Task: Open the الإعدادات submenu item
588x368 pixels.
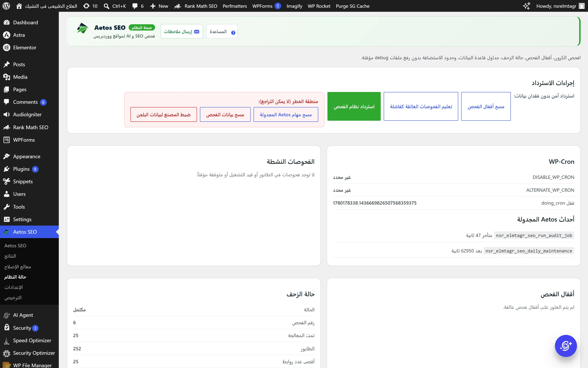Action: (14, 287)
